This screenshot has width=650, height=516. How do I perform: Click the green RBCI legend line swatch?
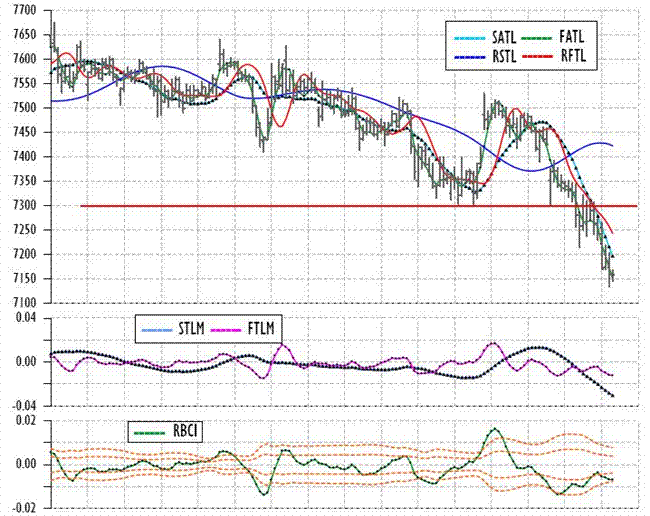coord(150,434)
